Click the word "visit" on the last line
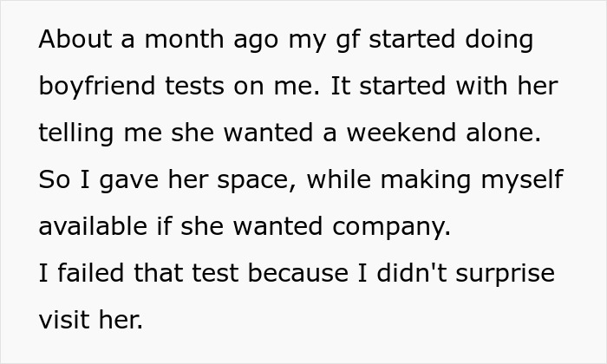This screenshot has width=607, height=364. coord(67,322)
